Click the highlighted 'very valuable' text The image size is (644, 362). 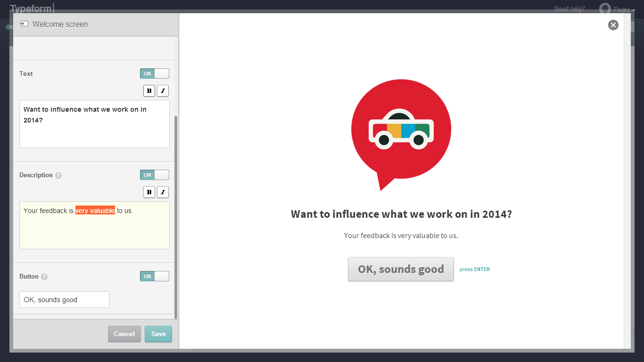click(x=95, y=211)
